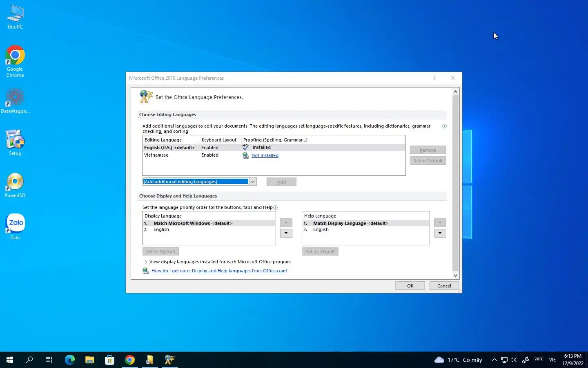This screenshot has width=588, height=368.
Task: Open the Windows Start menu
Action: click(x=10, y=360)
